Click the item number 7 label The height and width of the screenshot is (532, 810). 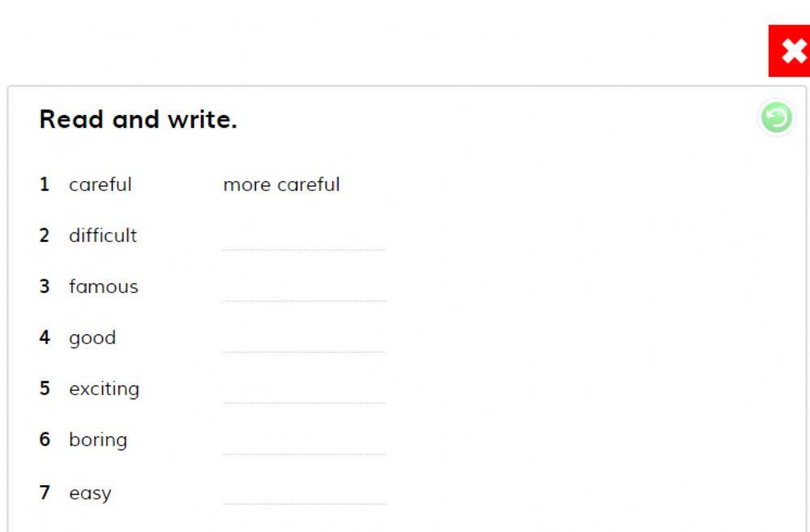coord(45,492)
